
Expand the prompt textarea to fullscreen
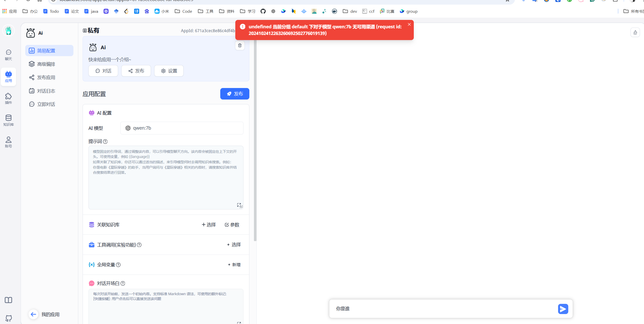pos(239,205)
